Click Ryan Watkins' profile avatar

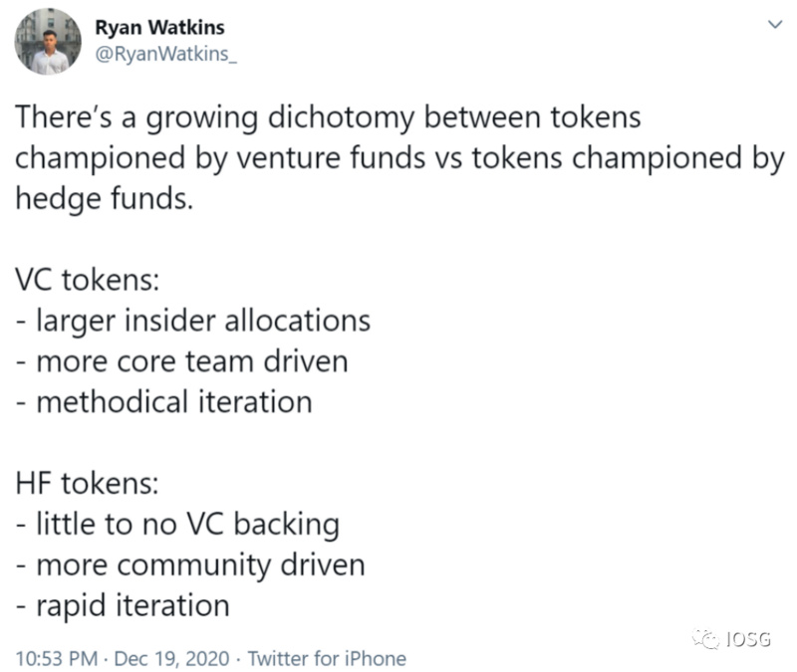click(x=48, y=42)
